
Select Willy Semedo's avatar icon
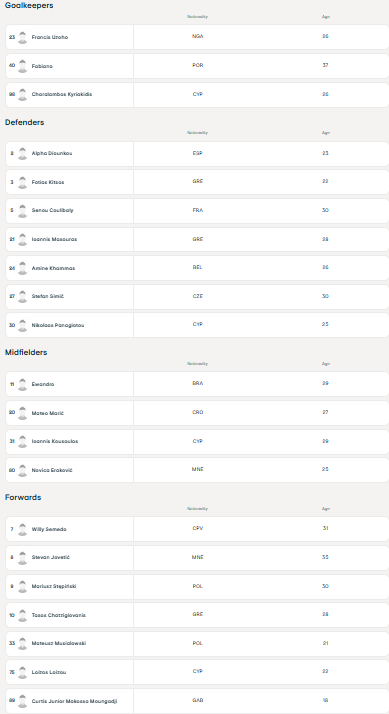tap(22, 530)
